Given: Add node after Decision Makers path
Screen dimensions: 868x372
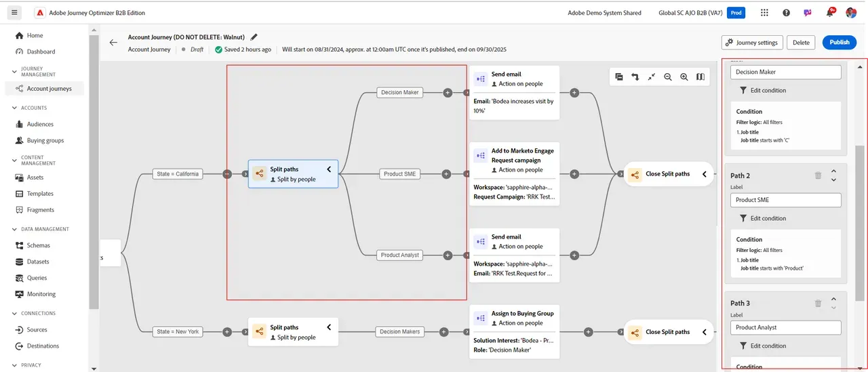Looking at the screenshot, I should 443,331.
